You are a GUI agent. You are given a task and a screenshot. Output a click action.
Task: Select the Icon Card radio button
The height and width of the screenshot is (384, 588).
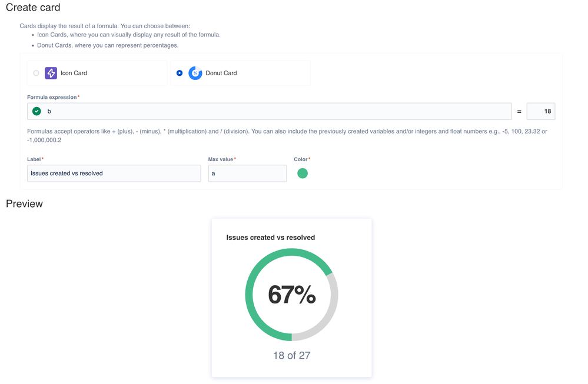click(36, 73)
